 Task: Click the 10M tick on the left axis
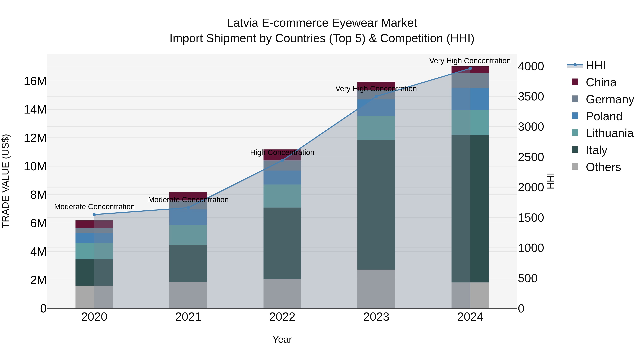click(x=35, y=166)
